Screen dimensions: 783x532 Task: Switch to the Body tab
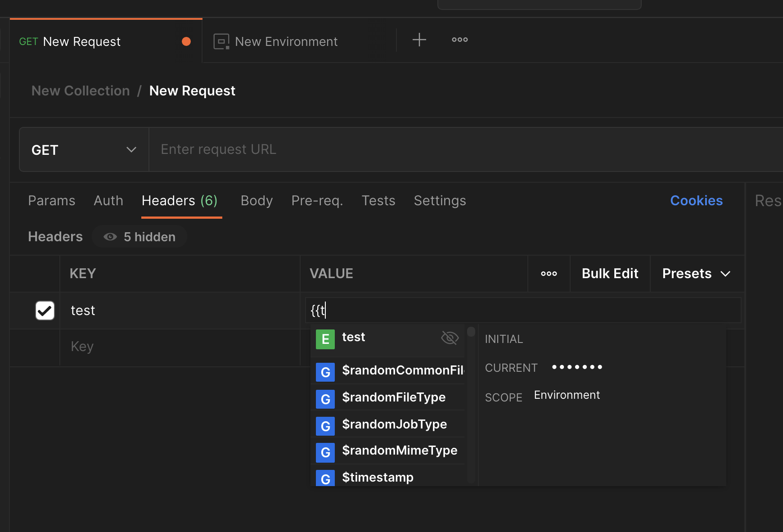256,201
